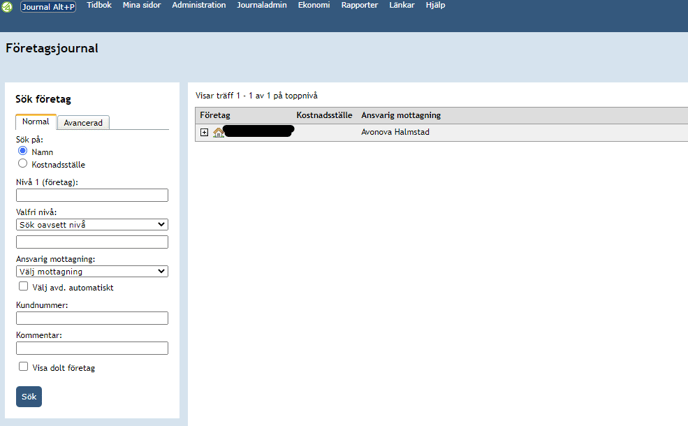Image resolution: width=688 pixels, height=426 pixels.
Task: Expand the company row with plus icon
Action: 204,132
